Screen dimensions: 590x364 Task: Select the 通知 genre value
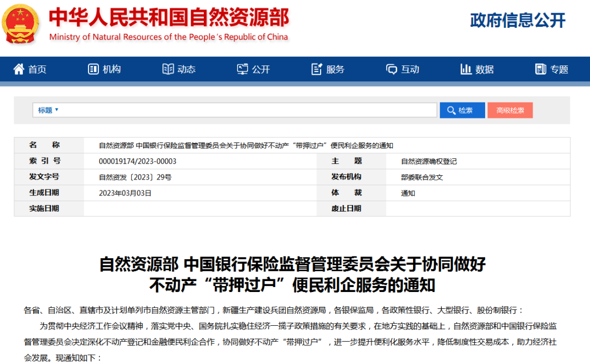pos(408,193)
